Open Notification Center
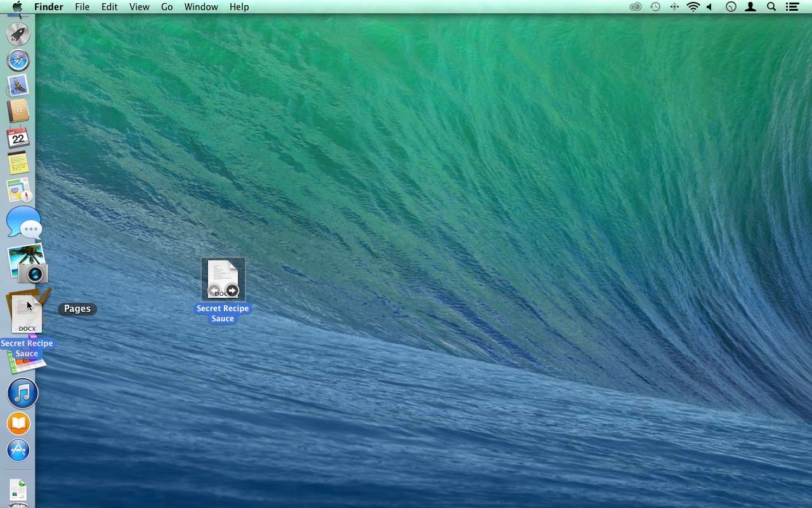Viewport: 812px width, 508px height. (x=792, y=7)
